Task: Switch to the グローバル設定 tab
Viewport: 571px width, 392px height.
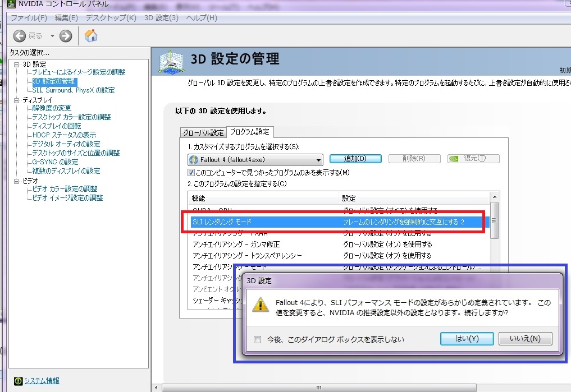Action: coord(202,133)
